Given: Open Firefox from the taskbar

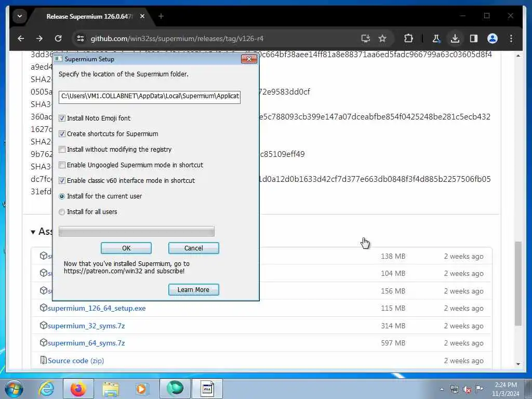Looking at the screenshot, I should [78, 389].
